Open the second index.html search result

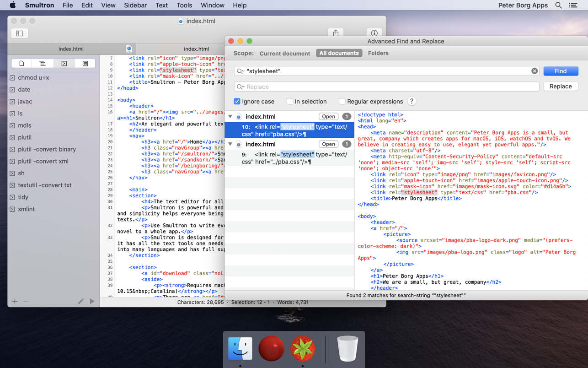point(328,144)
